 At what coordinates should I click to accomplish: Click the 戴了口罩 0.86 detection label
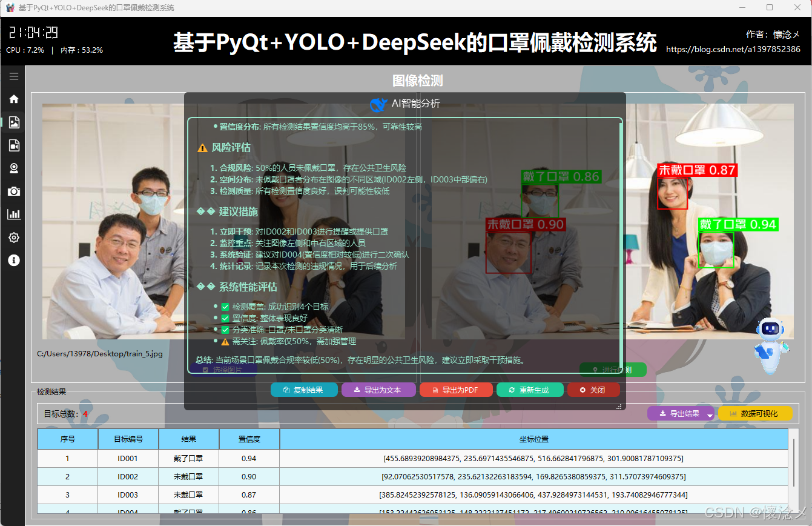(x=561, y=177)
